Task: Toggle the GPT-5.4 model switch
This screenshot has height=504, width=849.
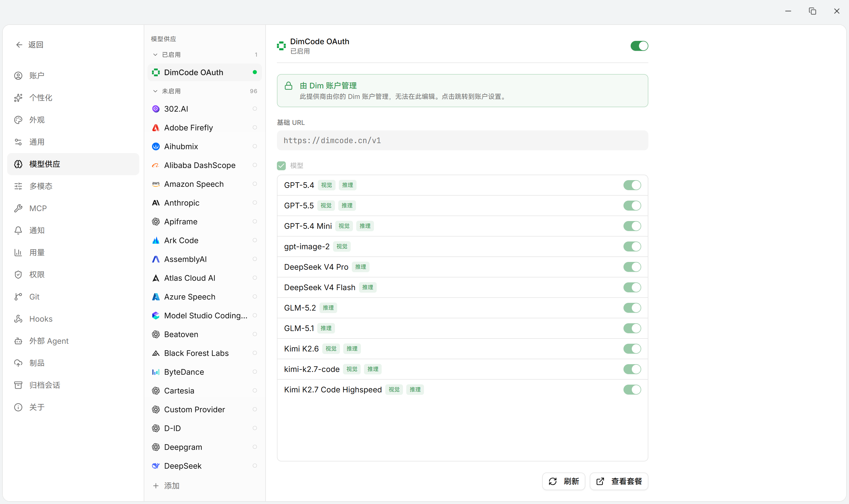Action: tap(632, 185)
